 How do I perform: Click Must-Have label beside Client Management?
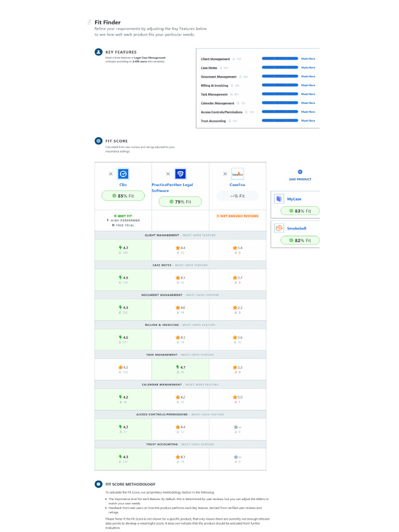pyautogui.click(x=308, y=59)
